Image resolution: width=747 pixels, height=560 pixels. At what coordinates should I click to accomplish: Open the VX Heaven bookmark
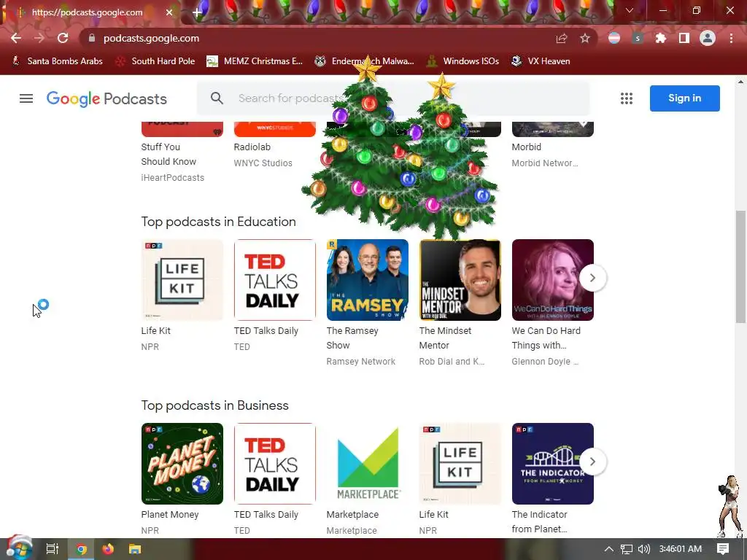point(541,61)
